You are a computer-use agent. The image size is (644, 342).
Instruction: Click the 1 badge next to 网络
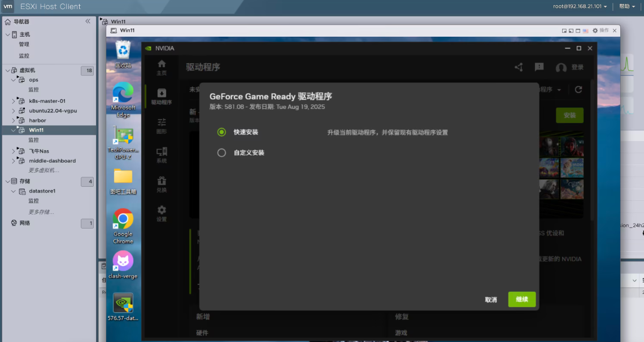[x=88, y=223]
